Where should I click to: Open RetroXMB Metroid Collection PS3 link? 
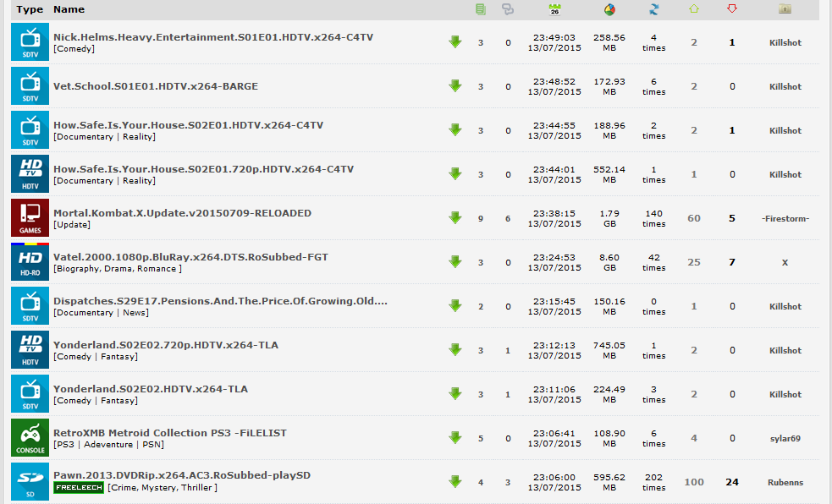170,433
